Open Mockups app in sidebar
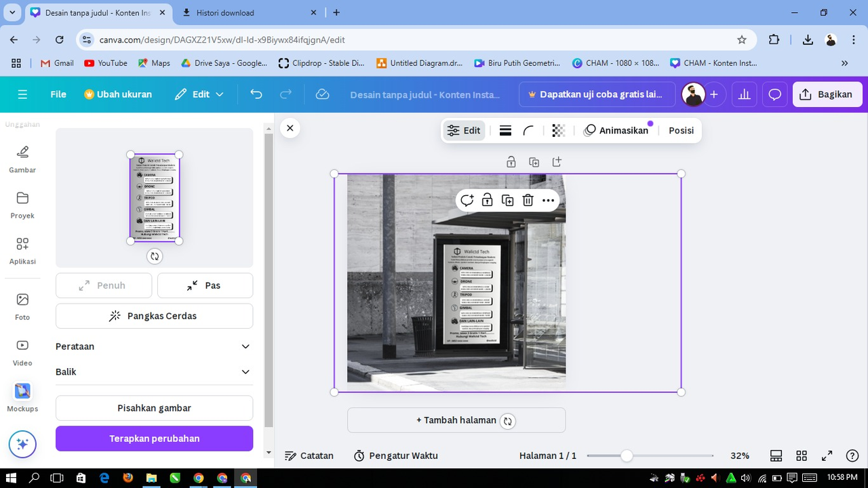This screenshot has width=868, height=488. point(22,397)
